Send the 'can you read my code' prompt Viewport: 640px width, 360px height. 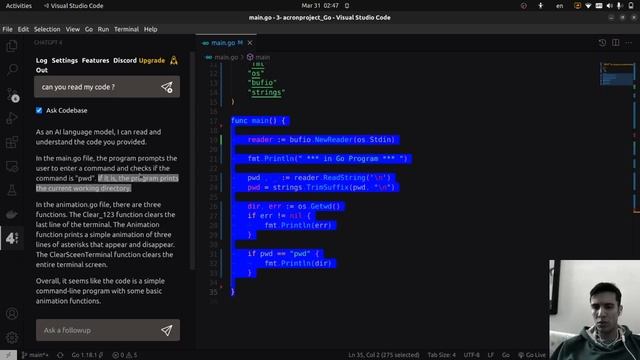(x=167, y=87)
